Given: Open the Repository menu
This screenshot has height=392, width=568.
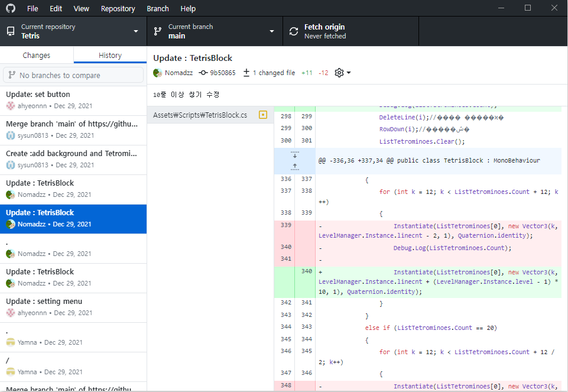Looking at the screenshot, I should tap(118, 9).
